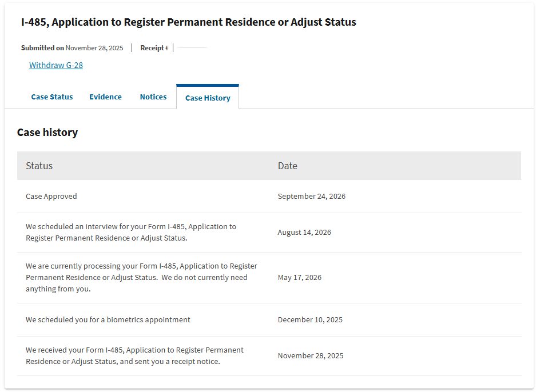Switch to the Evidence tab

tap(105, 97)
